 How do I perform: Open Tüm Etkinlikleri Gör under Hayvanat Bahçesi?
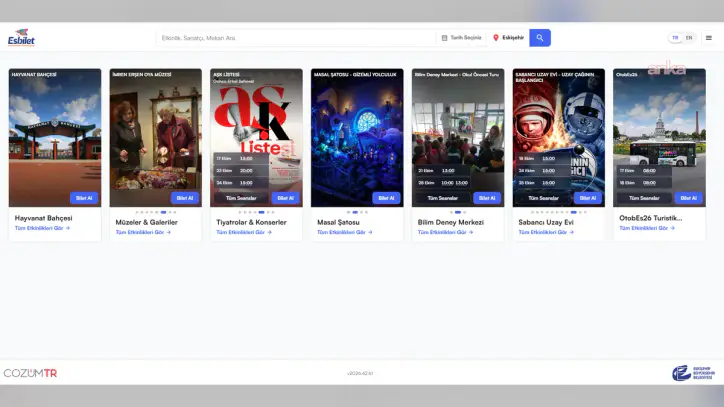tap(42, 228)
